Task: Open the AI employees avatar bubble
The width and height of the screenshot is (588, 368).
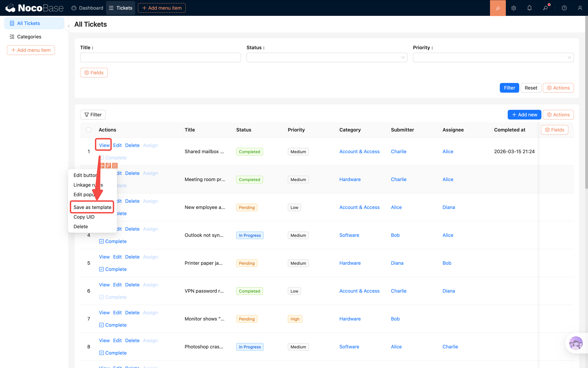Action: (576, 343)
